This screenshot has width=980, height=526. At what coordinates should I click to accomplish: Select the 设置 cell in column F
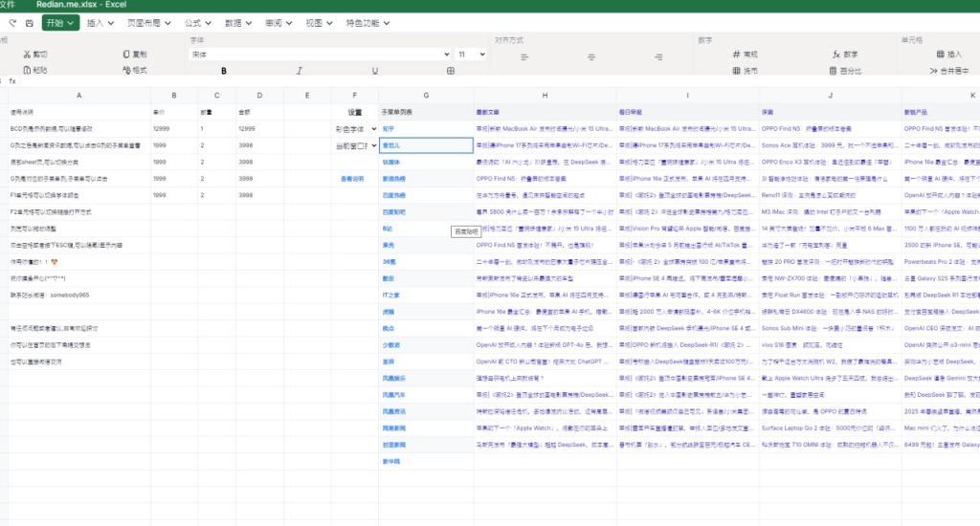(354, 113)
